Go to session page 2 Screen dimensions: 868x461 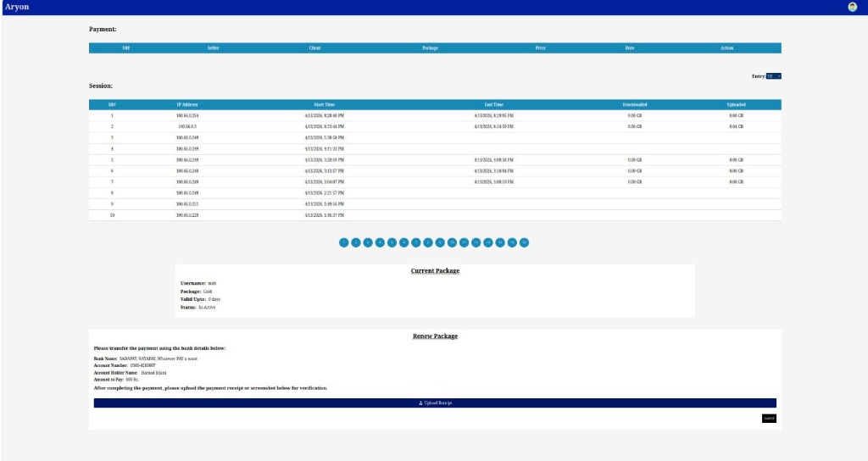356,242
